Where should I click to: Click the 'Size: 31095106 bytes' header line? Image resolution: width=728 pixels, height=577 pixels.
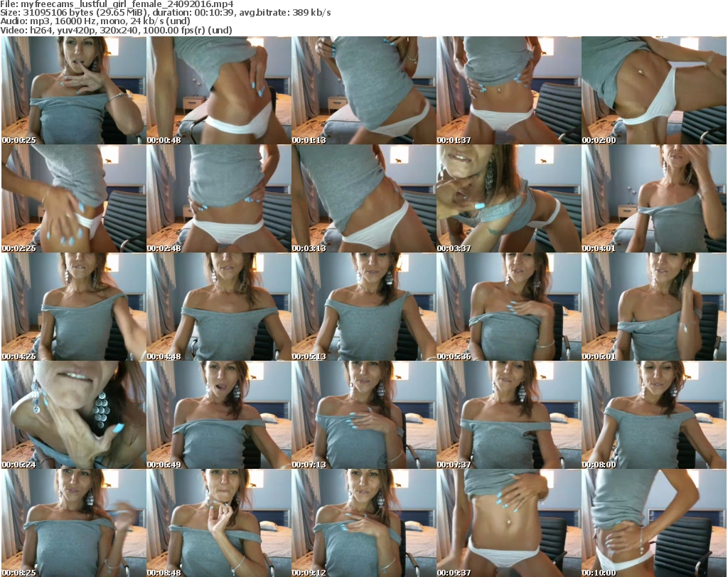pyautogui.click(x=166, y=13)
